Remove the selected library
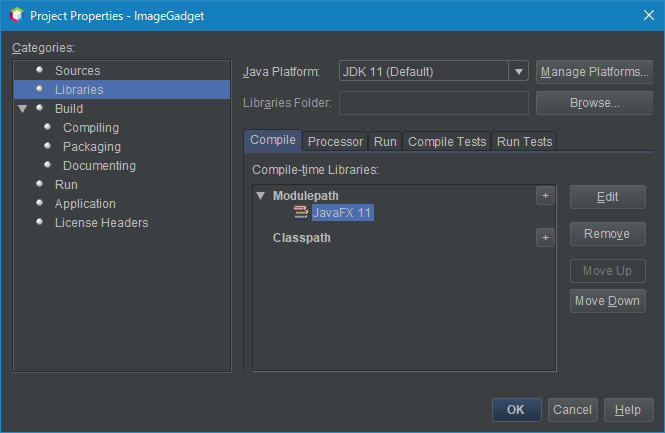 coord(607,234)
